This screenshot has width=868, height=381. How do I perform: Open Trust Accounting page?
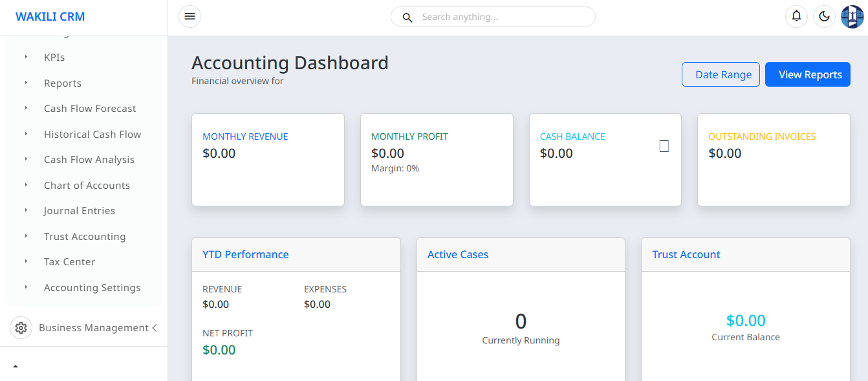[x=85, y=237]
